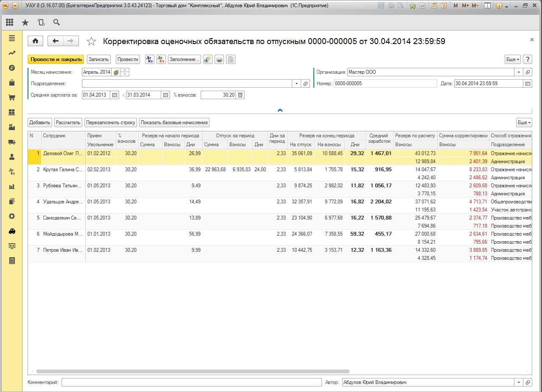Click Перезаполнить строку button
542x392 pixels.
click(111, 122)
